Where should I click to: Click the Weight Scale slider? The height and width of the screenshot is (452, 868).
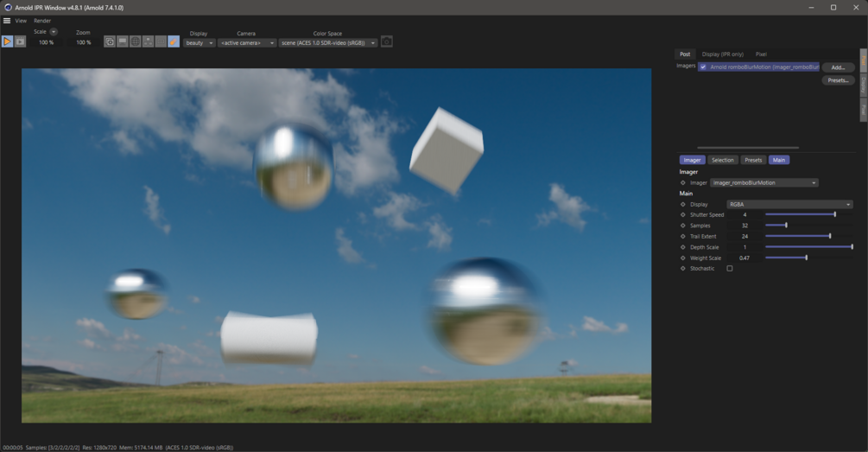(808, 258)
